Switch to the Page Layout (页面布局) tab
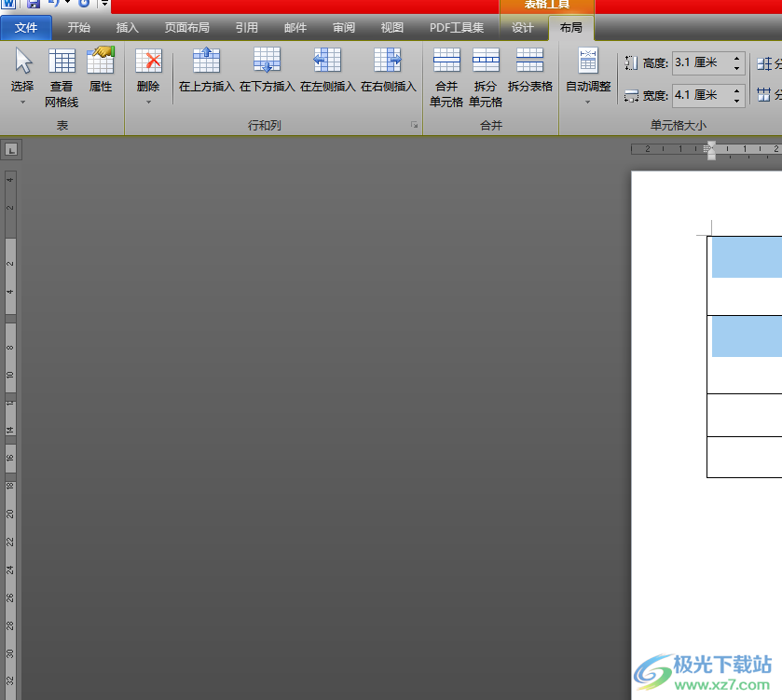Screen dimensions: 782x700 [187, 27]
